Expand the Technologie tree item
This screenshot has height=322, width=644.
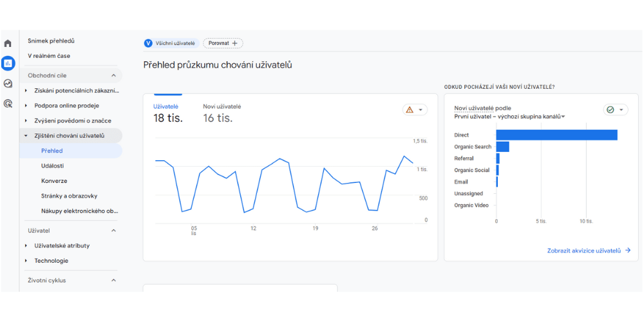26,261
